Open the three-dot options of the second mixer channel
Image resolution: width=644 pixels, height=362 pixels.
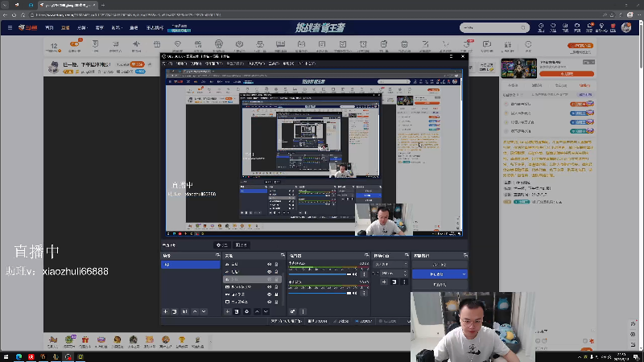pos(364,293)
